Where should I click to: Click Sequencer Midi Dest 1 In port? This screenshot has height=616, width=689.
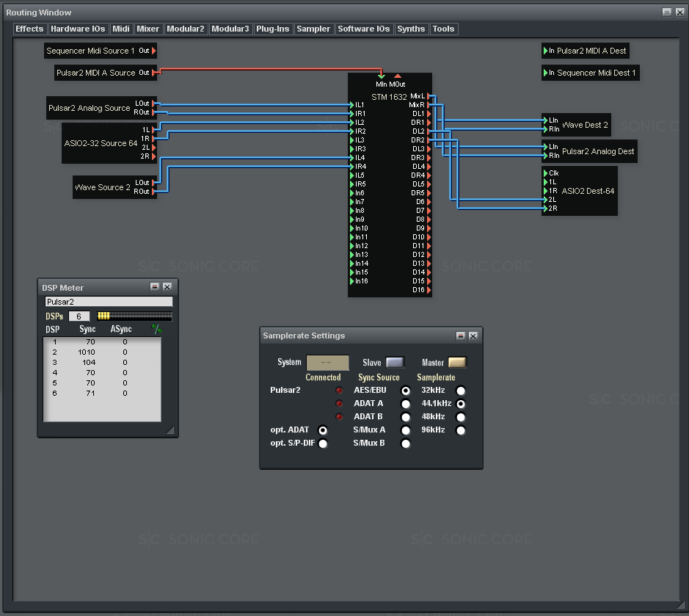pos(546,73)
